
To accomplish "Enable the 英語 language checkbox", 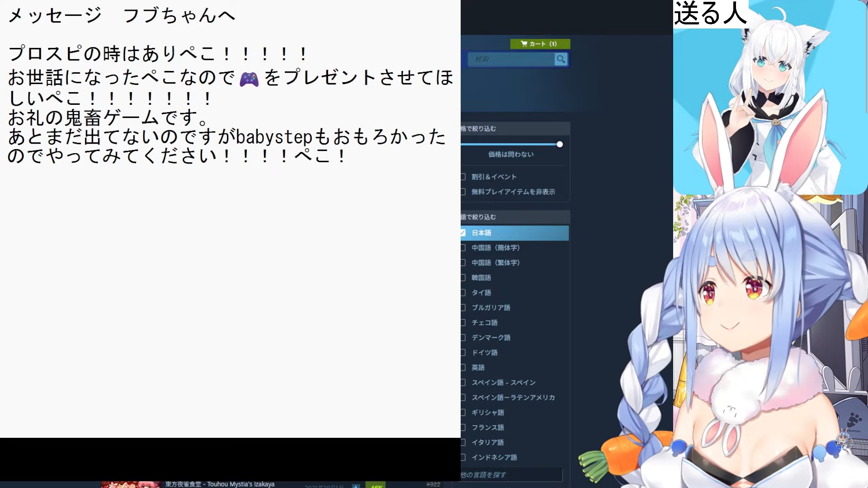I will (x=463, y=367).
